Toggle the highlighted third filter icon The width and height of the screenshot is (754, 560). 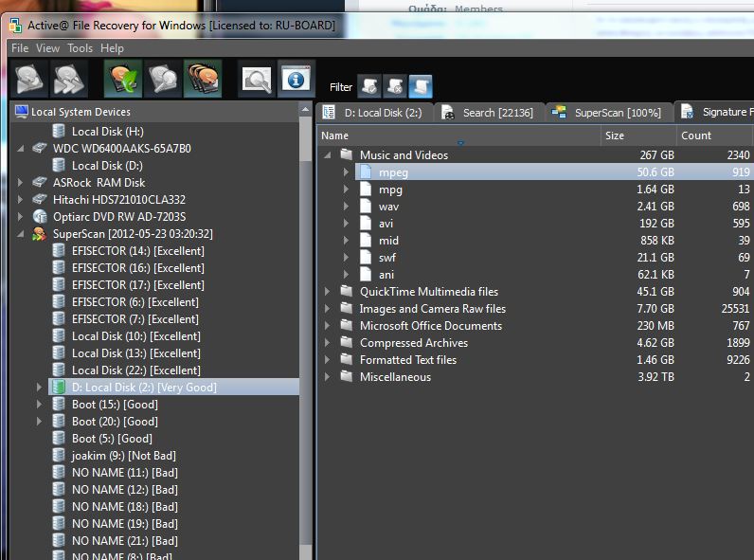tap(421, 86)
